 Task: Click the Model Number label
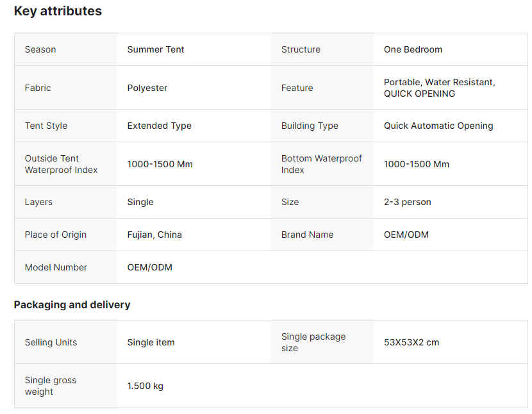pyautogui.click(x=56, y=267)
